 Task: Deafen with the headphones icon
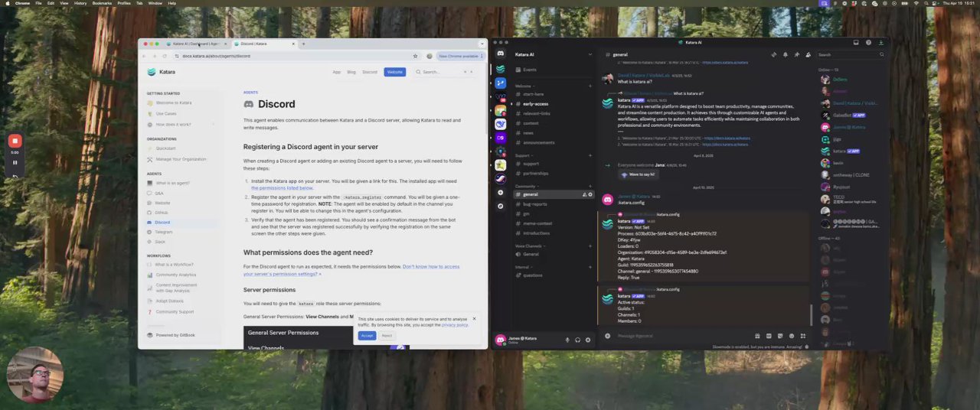pos(578,340)
